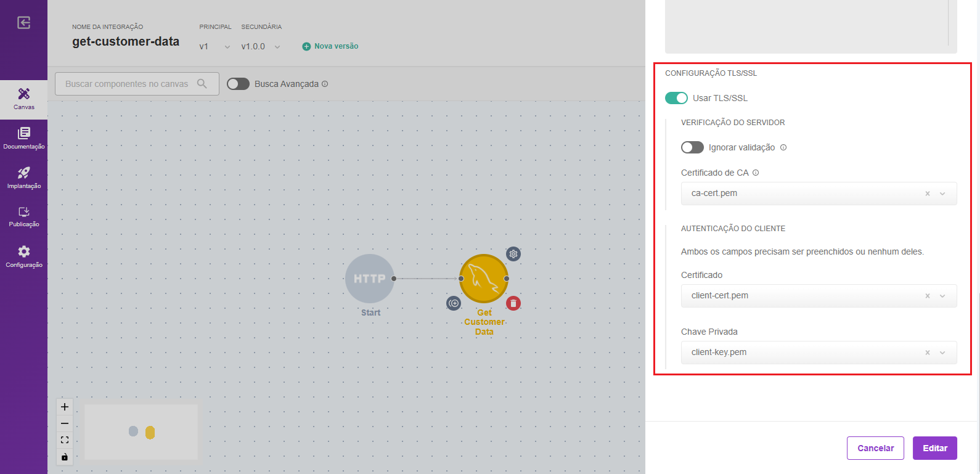Screen dimensions: 980x474
Task: Zoom in the canvas with plus button
Action: 65,407
